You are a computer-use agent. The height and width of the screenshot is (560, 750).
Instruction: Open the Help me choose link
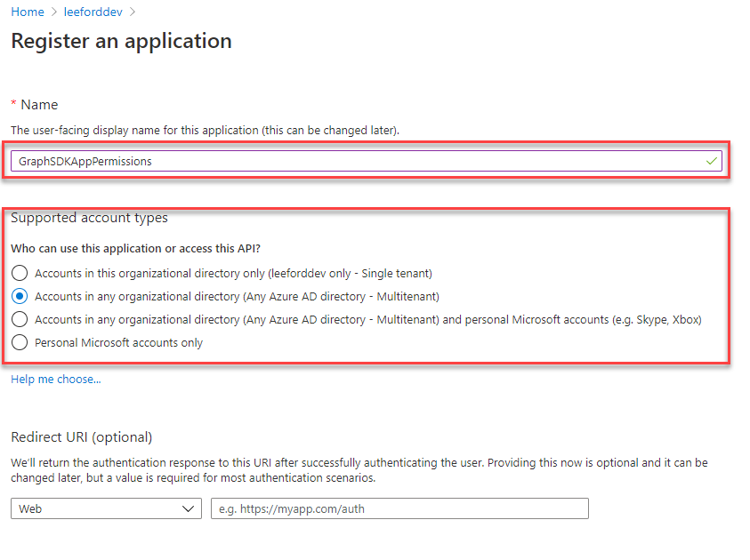coord(56,380)
